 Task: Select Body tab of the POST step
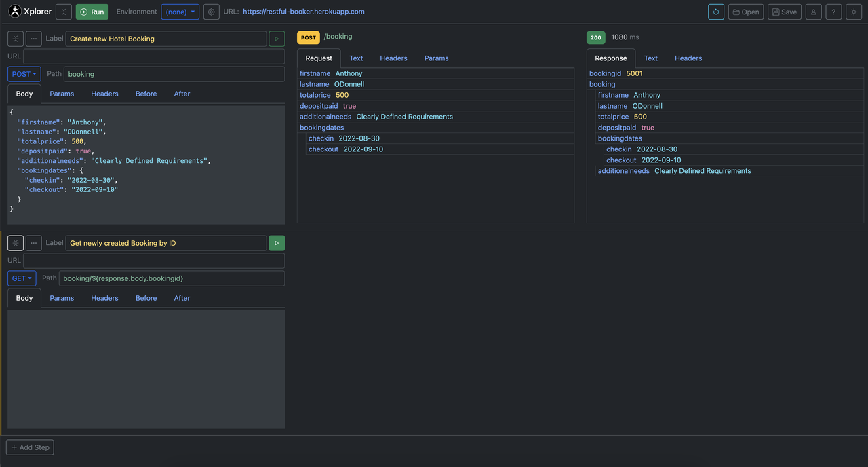tap(24, 94)
